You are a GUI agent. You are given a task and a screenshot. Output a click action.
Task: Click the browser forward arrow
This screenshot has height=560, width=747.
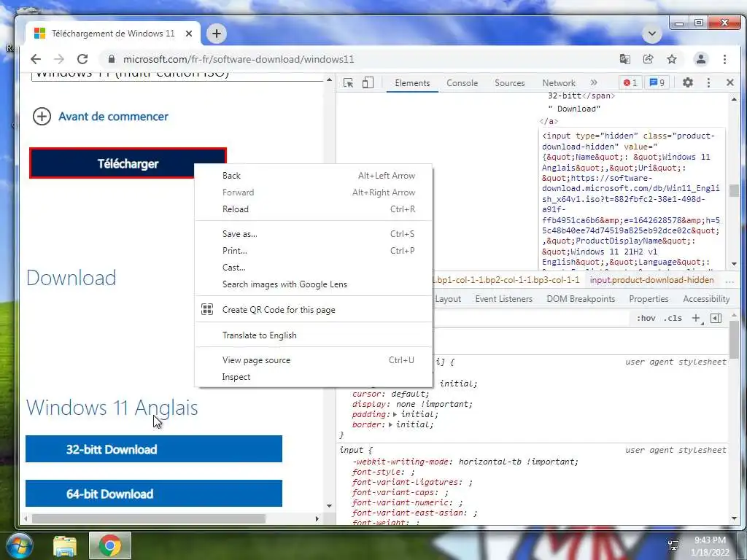tap(59, 59)
